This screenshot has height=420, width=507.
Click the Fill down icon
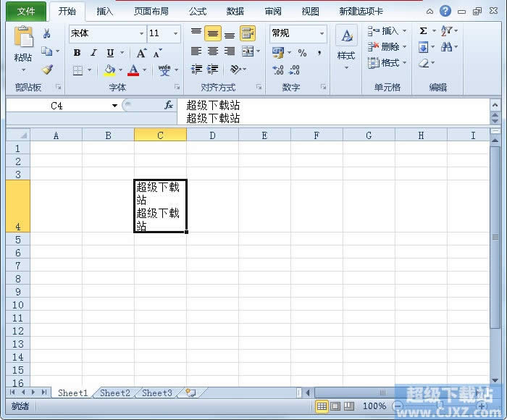click(423, 48)
